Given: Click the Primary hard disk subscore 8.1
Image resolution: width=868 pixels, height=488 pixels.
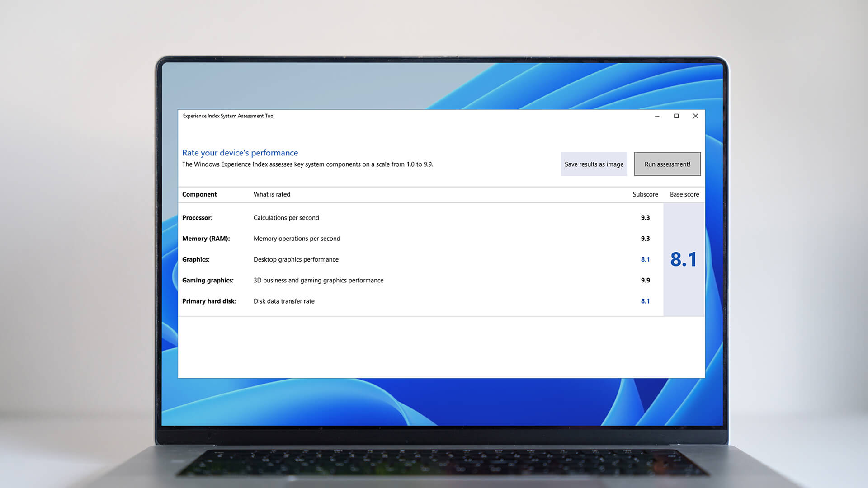Looking at the screenshot, I should 645,301.
